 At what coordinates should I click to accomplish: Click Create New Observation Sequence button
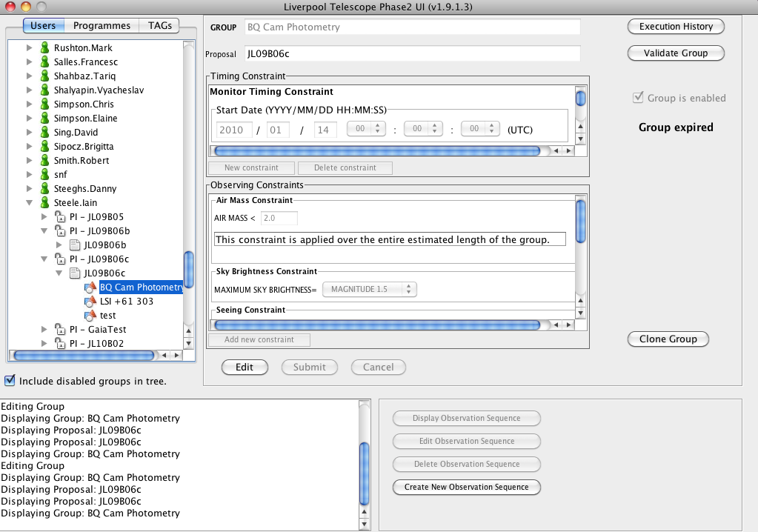point(467,487)
